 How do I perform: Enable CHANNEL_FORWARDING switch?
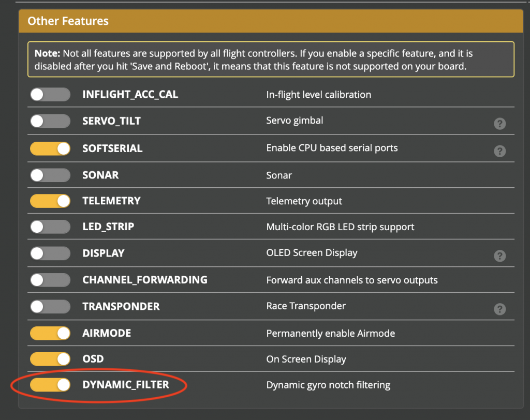tap(50, 280)
